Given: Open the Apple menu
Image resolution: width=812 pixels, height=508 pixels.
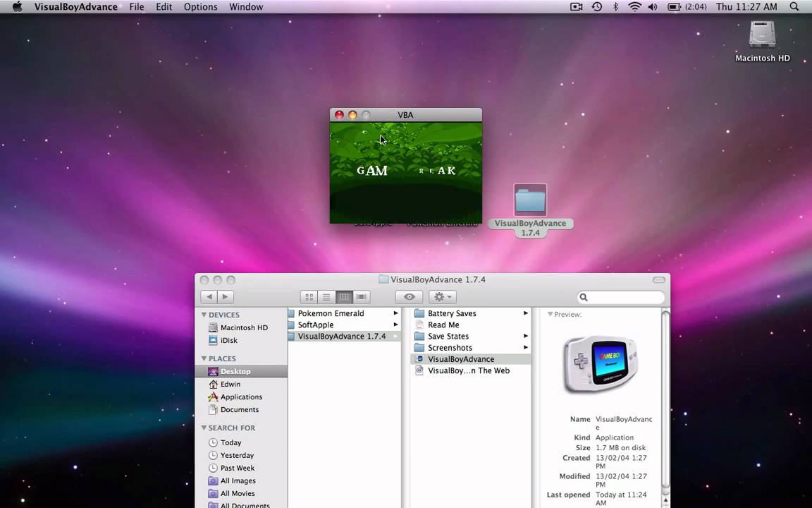Looking at the screenshot, I should (17, 7).
